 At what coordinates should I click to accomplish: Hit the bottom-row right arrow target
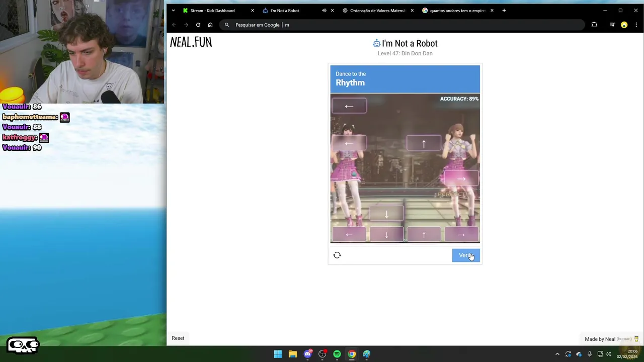461,235
